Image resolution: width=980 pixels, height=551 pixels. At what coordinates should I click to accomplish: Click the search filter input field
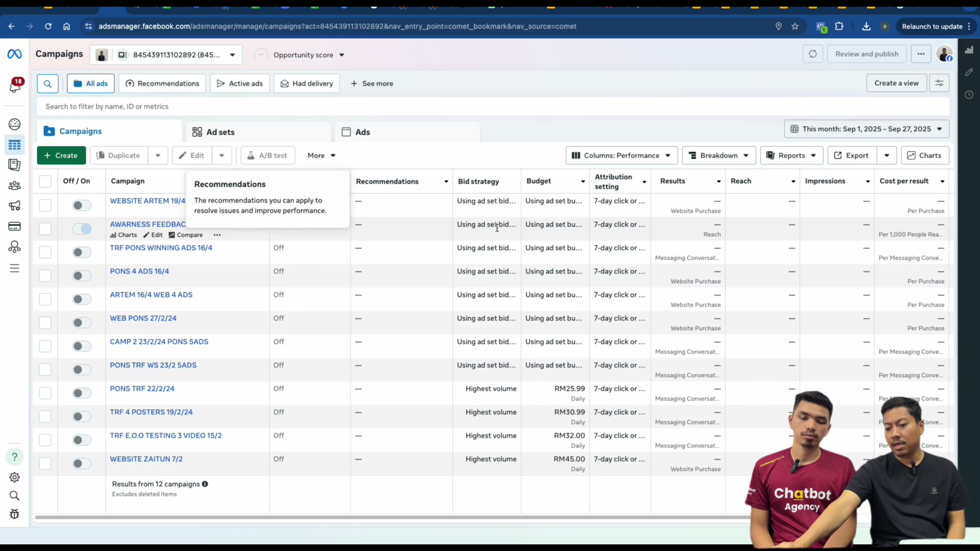click(493, 107)
